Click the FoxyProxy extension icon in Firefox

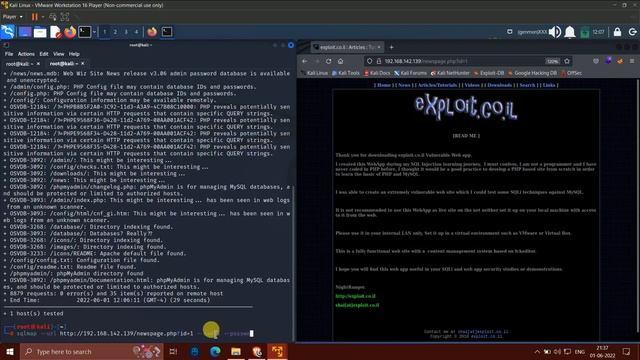click(x=620, y=61)
